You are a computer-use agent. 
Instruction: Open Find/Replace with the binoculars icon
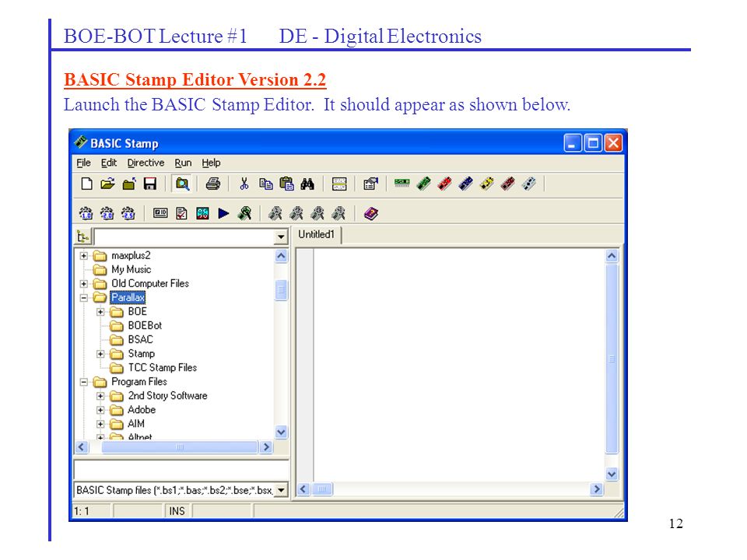coord(307,184)
